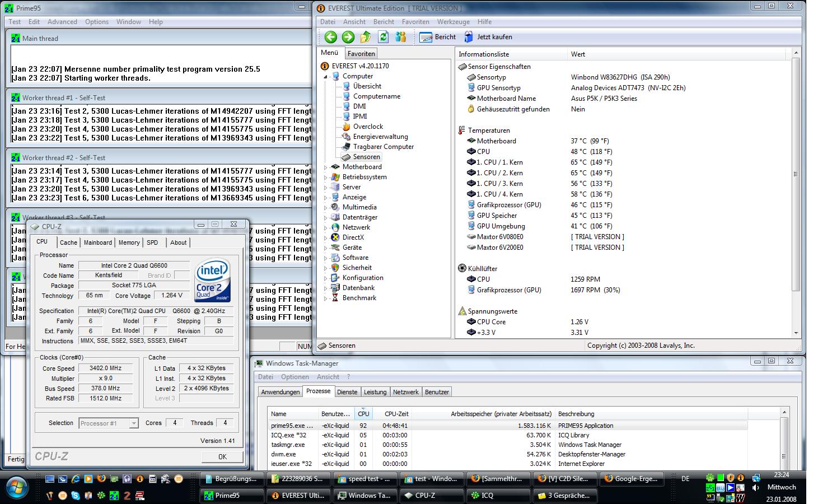Click the DE language indicator in taskbar
818x504 pixels.
(x=685, y=479)
